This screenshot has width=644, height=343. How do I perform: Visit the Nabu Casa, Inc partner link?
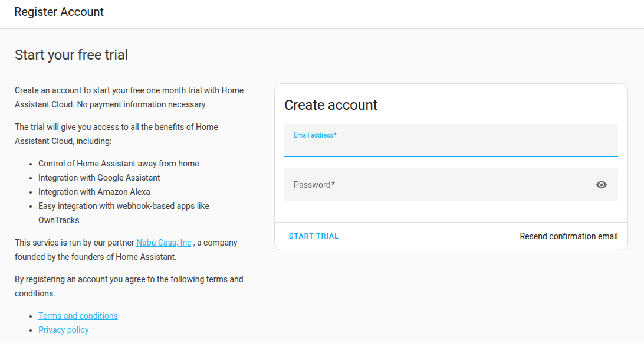coord(163,242)
